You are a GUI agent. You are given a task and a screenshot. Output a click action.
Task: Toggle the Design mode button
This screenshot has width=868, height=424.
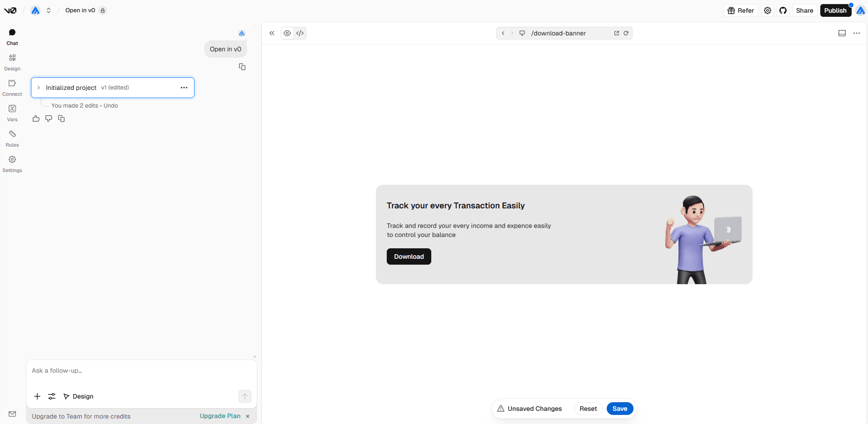[x=79, y=396]
